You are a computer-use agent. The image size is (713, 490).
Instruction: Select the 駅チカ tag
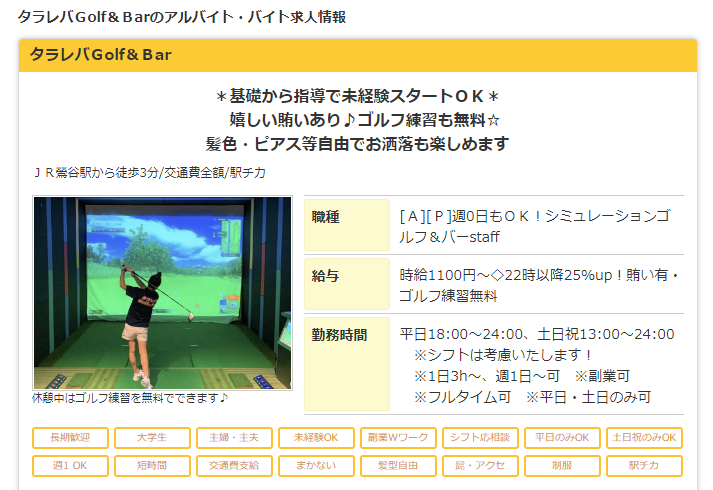(644, 466)
